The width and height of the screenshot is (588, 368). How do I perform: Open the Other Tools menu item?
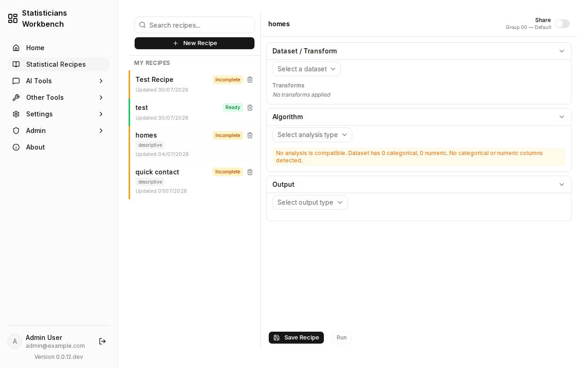58,98
